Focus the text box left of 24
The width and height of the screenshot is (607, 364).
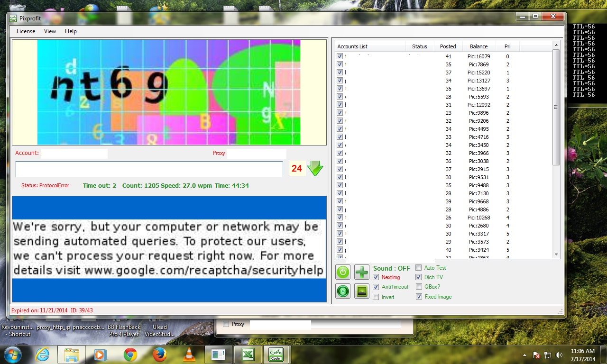coord(149,169)
